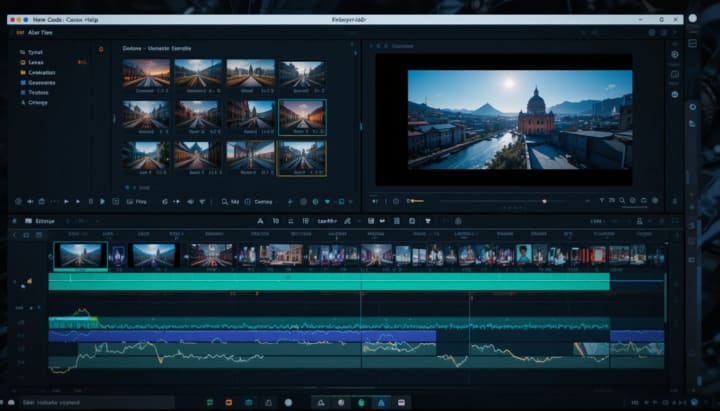Open the orange taskbar app icon
The height and width of the screenshot is (411, 720).
[229, 403]
